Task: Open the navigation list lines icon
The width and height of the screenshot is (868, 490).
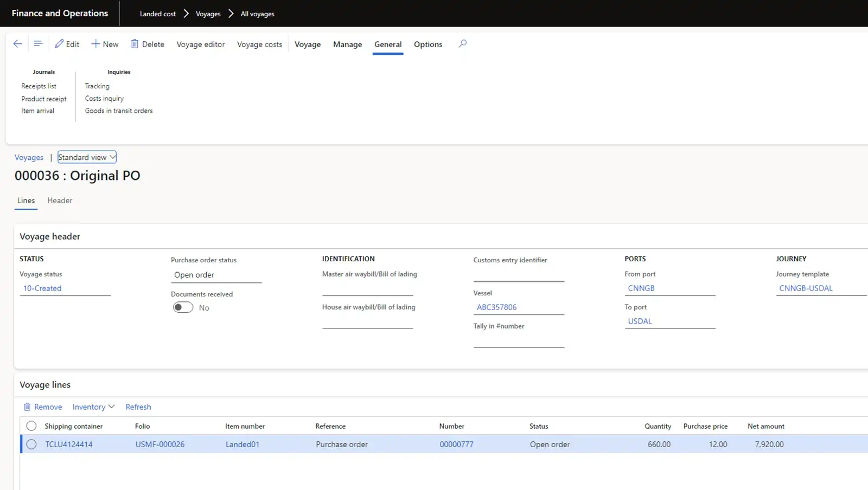Action: click(38, 44)
